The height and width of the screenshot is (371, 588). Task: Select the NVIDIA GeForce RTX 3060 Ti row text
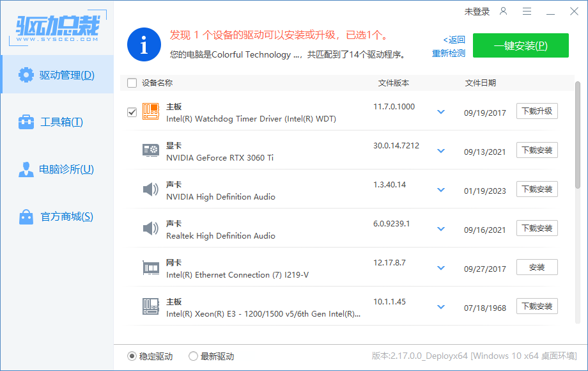[220, 158]
